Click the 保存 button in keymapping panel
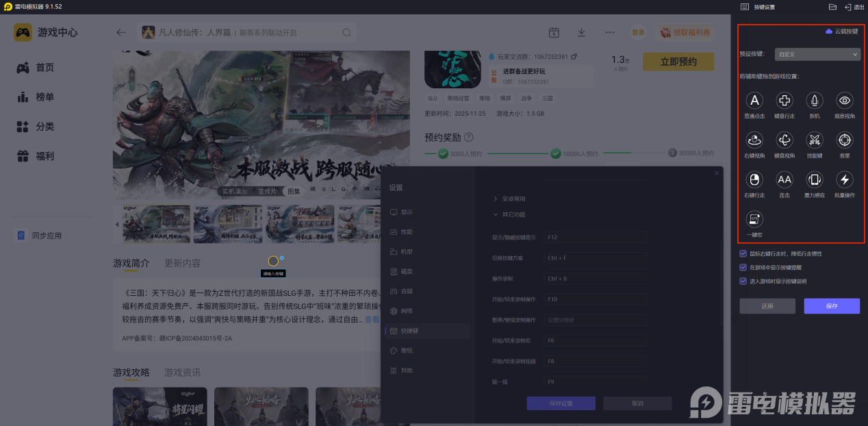The image size is (868, 426). pos(832,306)
